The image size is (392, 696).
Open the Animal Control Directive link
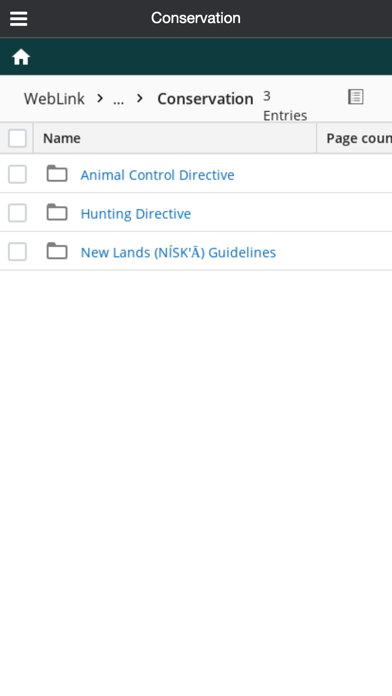(x=158, y=175)
